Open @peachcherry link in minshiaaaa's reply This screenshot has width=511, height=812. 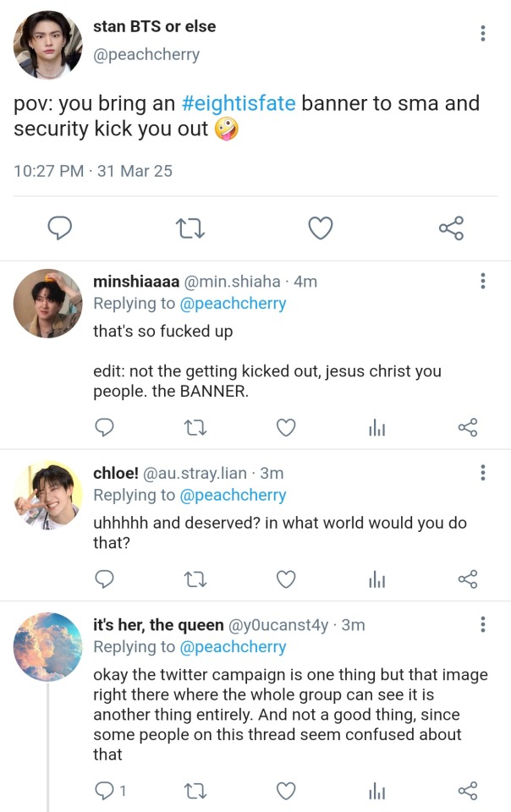coord(234,303)
